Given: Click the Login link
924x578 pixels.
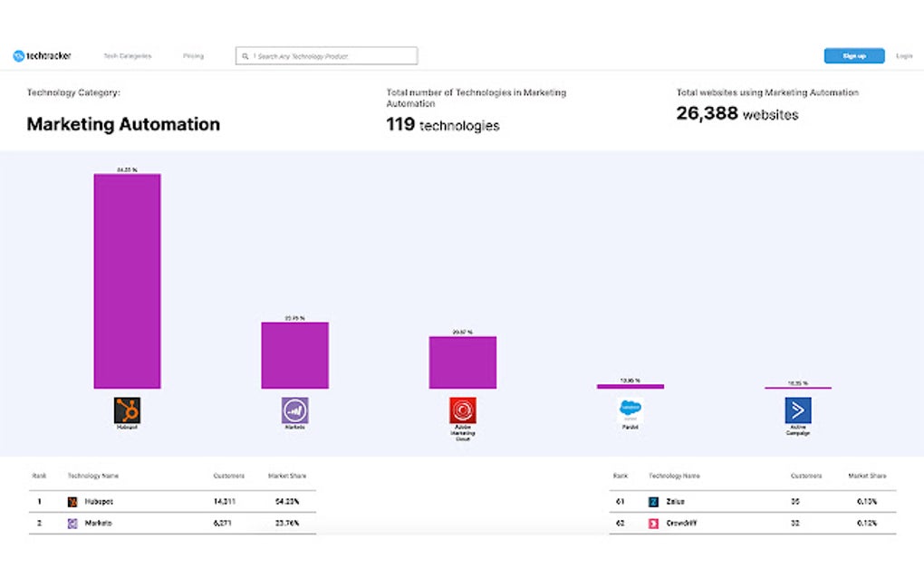Looking at the screenshot, I should 903,55.
